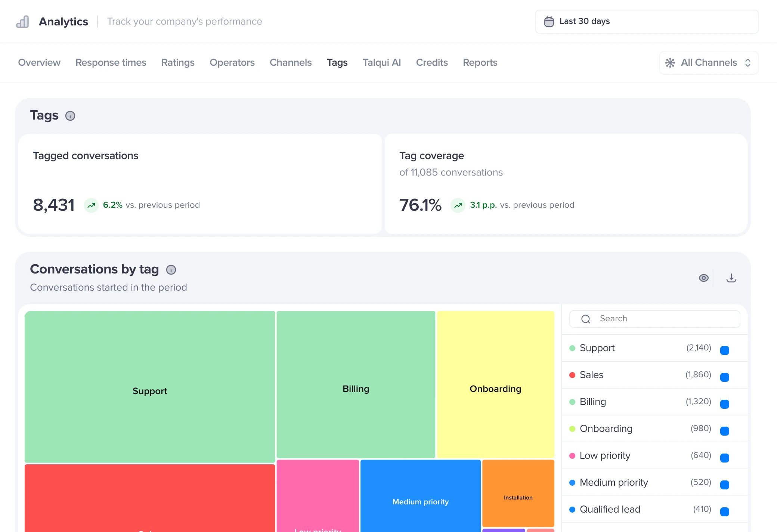Toggle chart visibility with the eye icon

tap(704, 278)
